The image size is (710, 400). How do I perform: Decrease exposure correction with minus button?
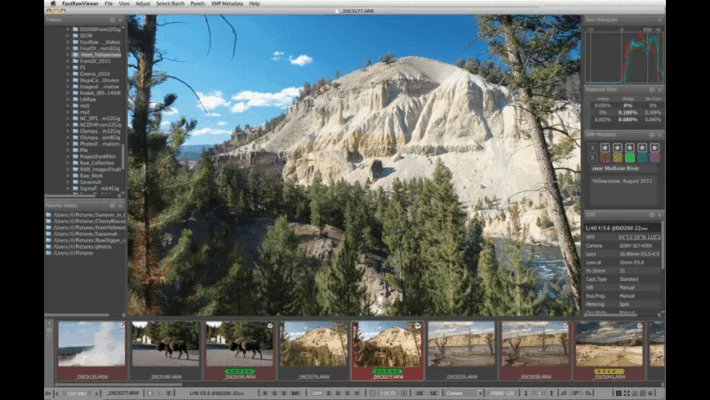tap(372, 393)
